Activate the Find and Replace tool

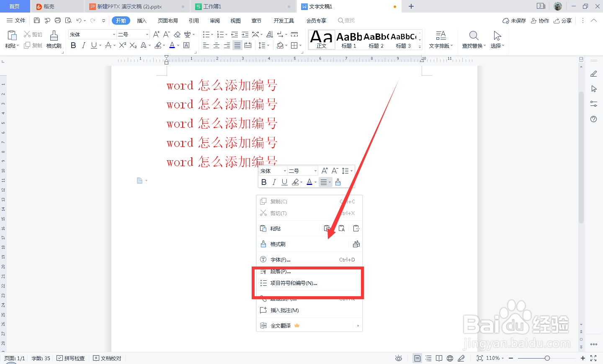pos(473,40)
